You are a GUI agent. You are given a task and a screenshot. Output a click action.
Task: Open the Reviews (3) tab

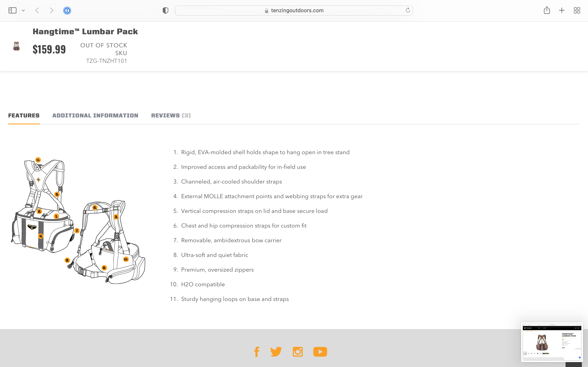[x=171, y=116]
